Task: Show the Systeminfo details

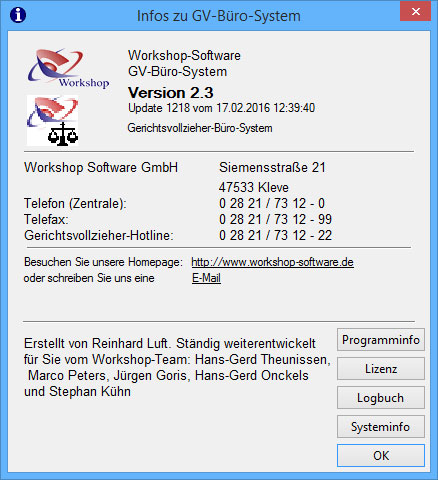Action: (x=381, y=427)
